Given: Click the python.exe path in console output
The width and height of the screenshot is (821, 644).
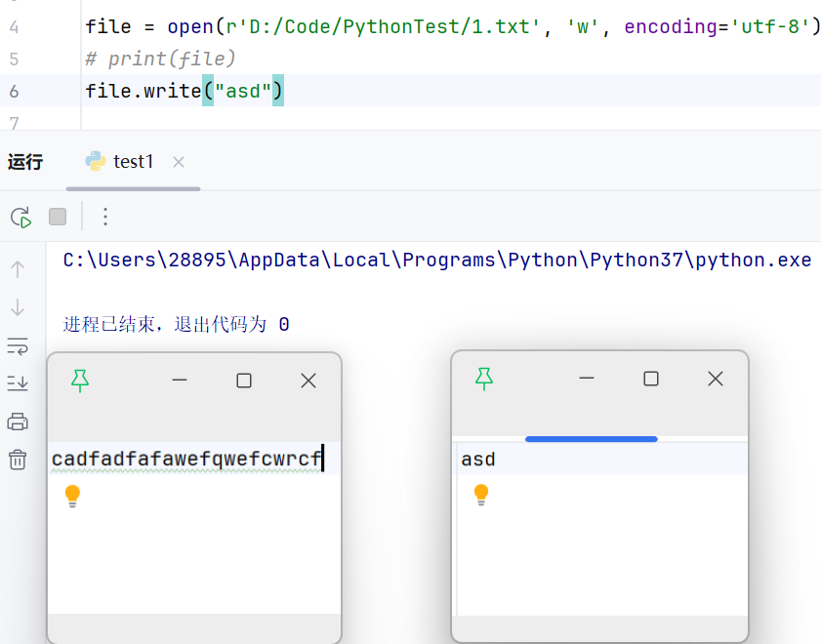Looking at the screenshot, I should pyautogui.click(x=437, y=260).
